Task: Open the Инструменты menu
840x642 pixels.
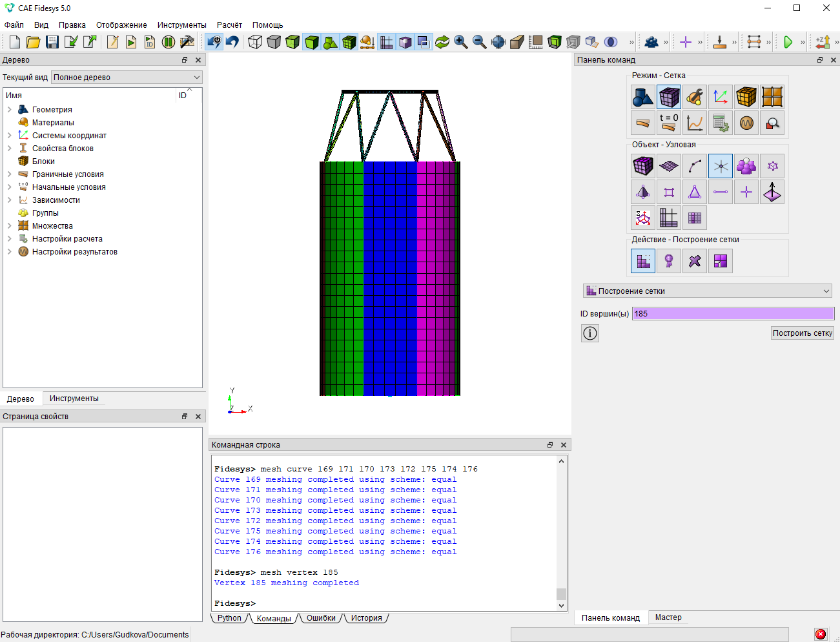Action: click(x=182, y=25)
